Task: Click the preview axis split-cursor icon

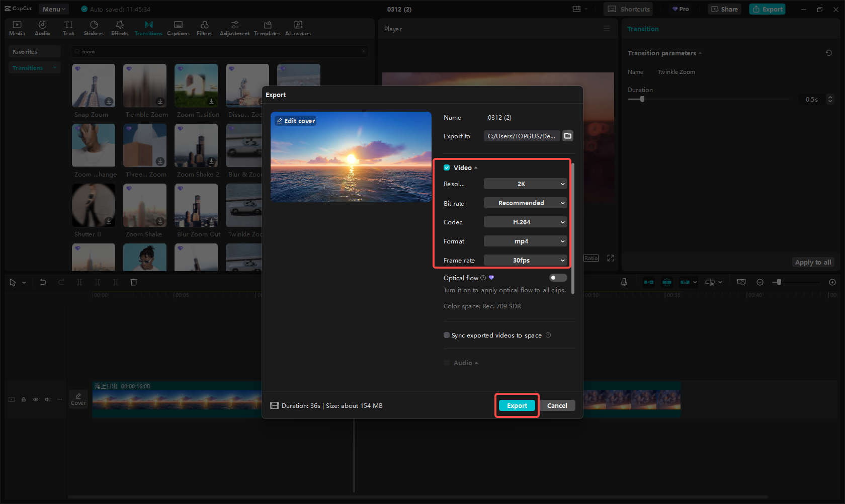Action: point(710,282)
